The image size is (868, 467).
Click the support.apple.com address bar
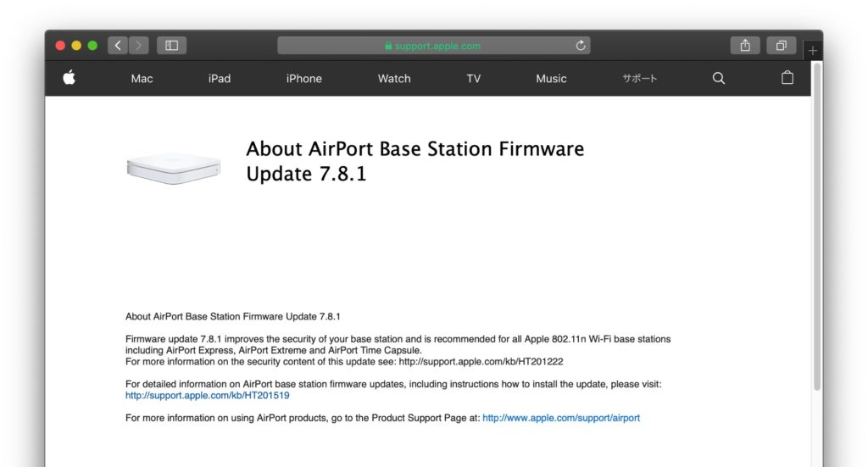[432, 46]
